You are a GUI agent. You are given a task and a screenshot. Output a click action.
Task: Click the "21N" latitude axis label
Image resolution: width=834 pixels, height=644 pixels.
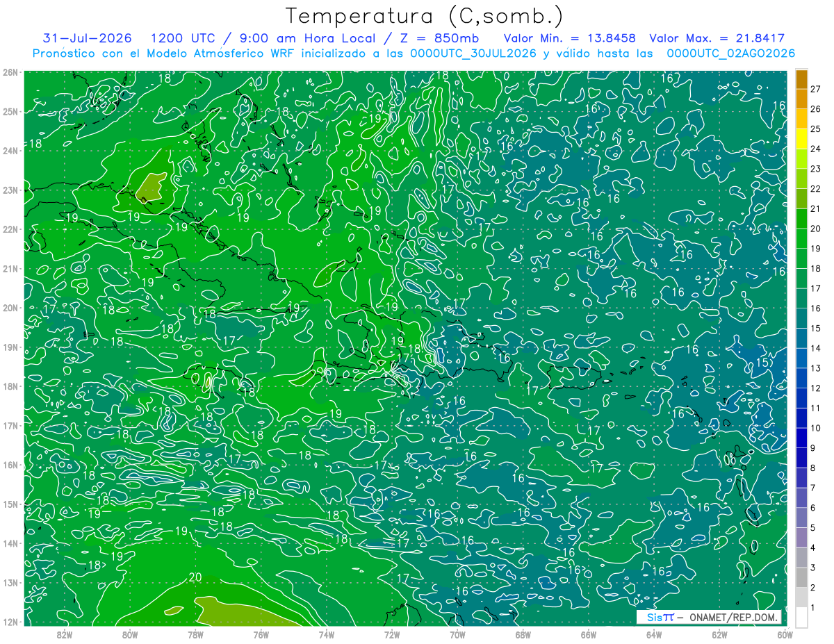[10, 268]
